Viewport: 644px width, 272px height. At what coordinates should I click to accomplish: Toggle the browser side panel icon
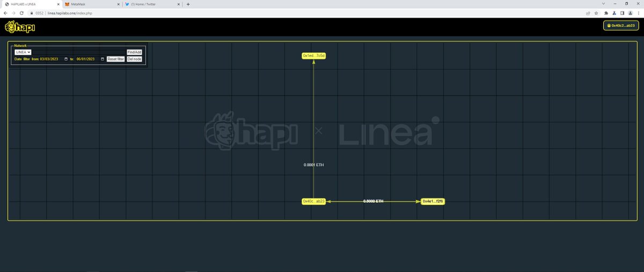click(x=623, y=13)
